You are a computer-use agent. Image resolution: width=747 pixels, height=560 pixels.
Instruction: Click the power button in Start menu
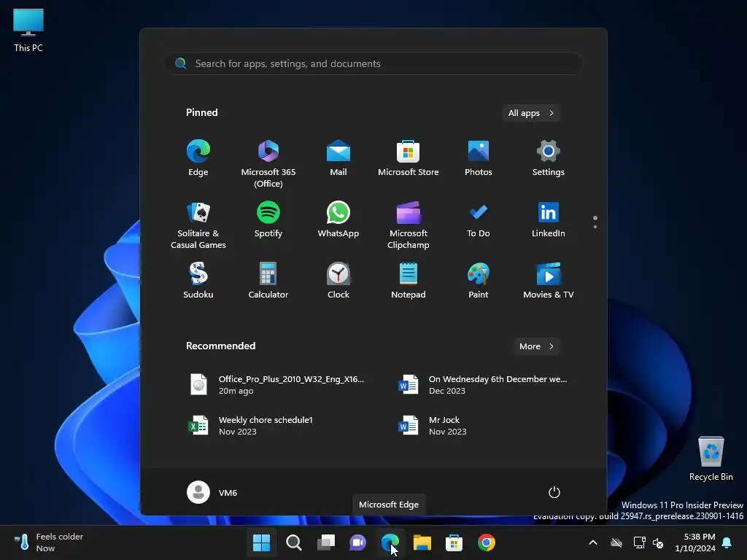point(554,492)
